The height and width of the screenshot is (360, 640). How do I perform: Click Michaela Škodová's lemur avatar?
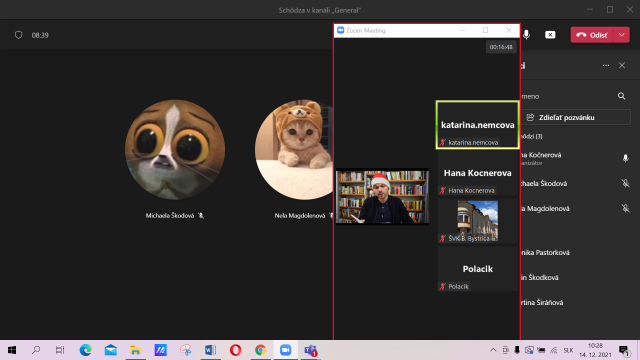(175, 150)
